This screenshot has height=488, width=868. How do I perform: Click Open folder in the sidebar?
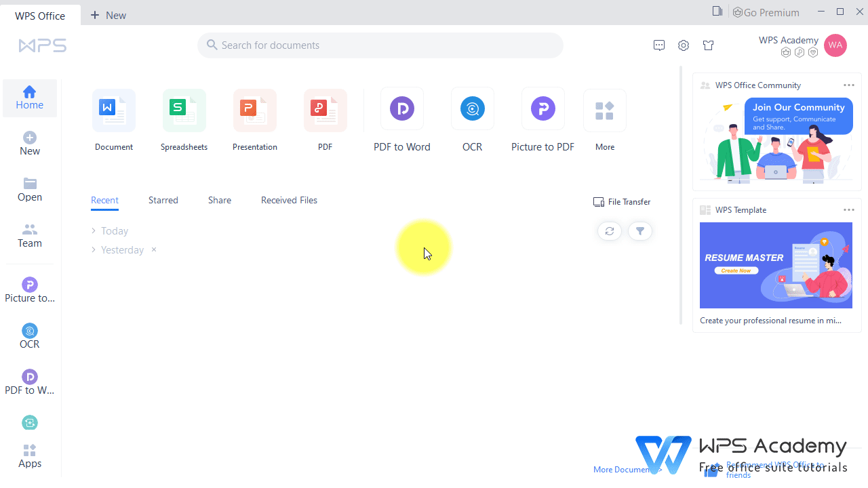[x=30, y=190]
